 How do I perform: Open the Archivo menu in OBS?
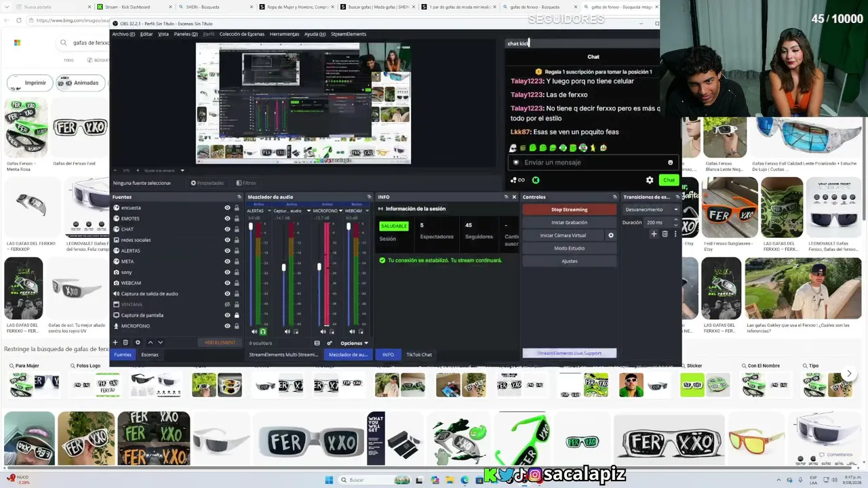coord(123,34)
